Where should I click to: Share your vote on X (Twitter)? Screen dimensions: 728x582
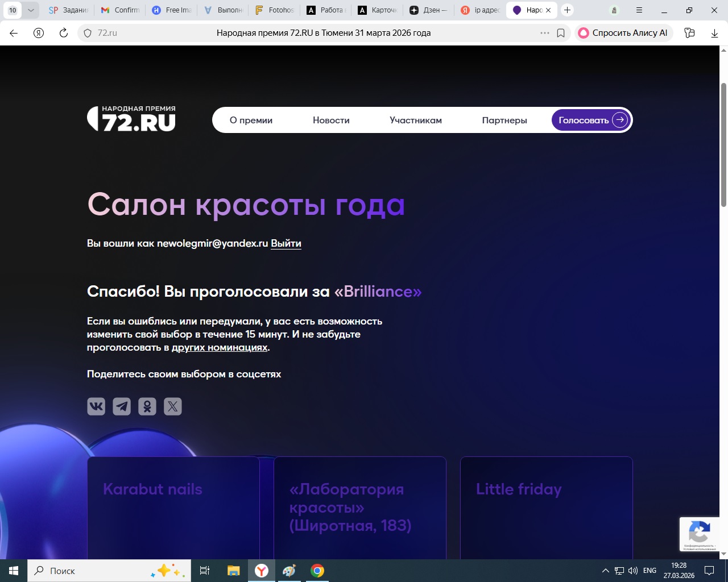[173, 406]
